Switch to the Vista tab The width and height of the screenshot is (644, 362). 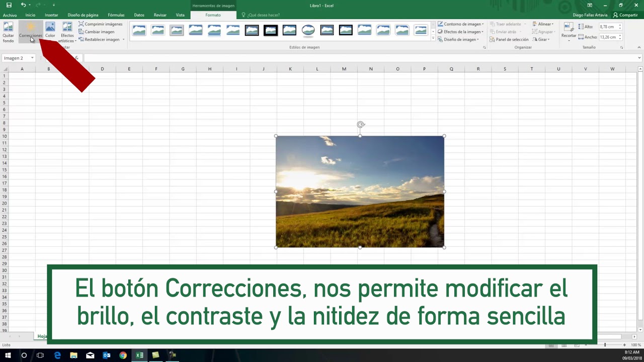pos(180,15)
